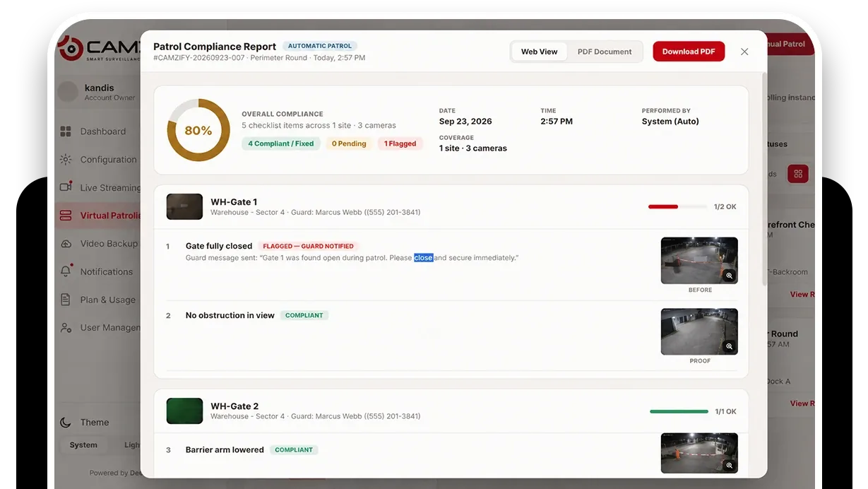Click the User Management person icon
868x489 pixels.
point(66,328)
